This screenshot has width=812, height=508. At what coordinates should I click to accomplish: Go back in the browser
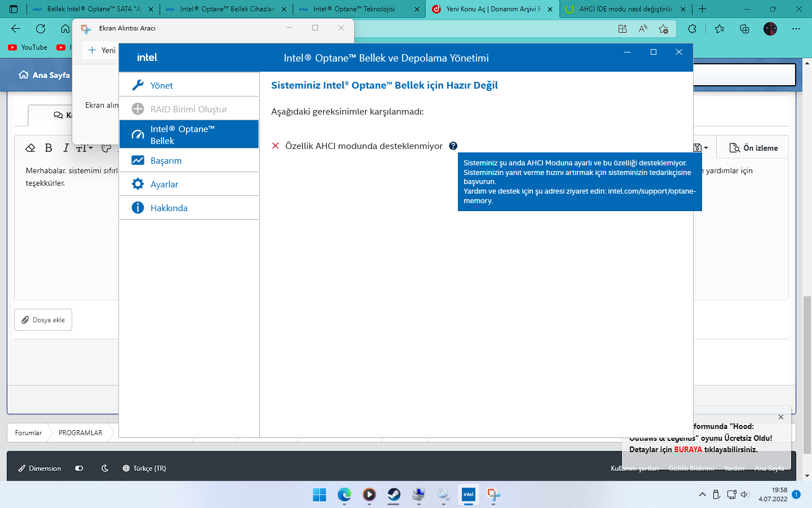coord(16,29)
